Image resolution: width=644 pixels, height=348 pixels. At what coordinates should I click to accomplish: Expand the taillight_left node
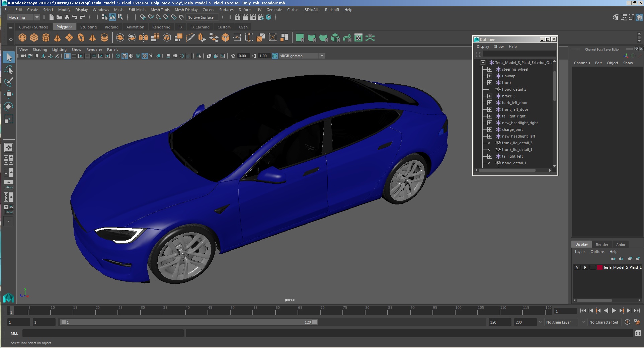tap(490, 156)
